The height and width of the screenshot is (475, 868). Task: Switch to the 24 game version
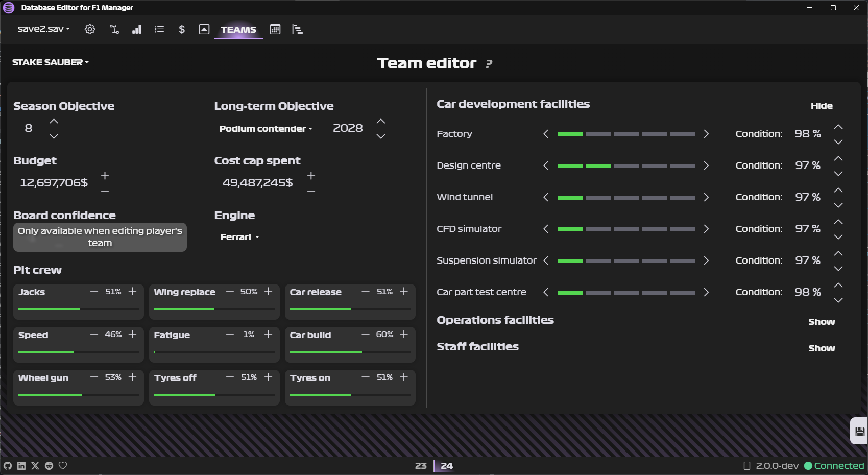[447, 466]
